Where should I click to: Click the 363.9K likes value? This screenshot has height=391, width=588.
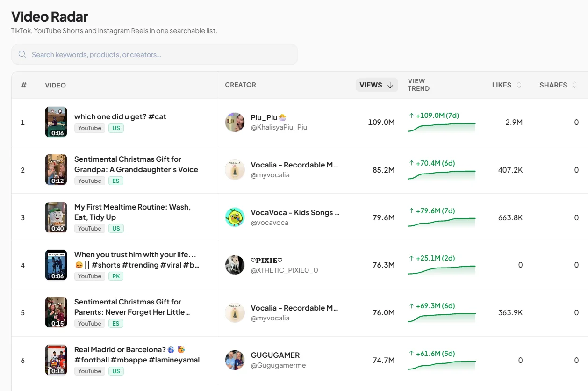510,312
